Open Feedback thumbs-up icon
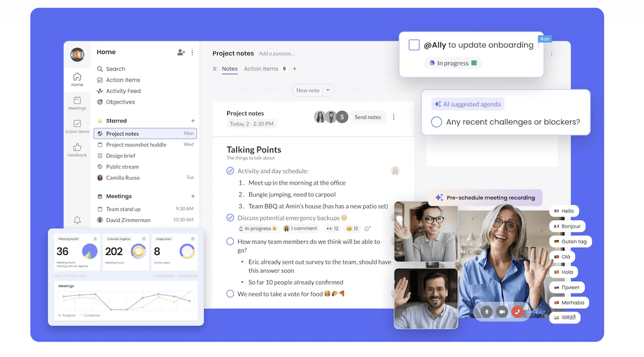The width and height of the screenshot is (644, 357). (77, 149)
